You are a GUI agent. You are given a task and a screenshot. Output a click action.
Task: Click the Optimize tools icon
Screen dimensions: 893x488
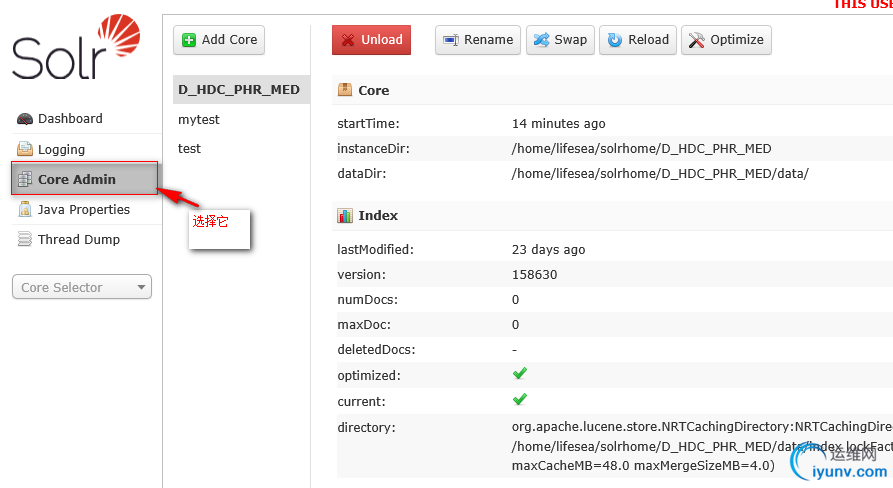(x=696, y=40)
